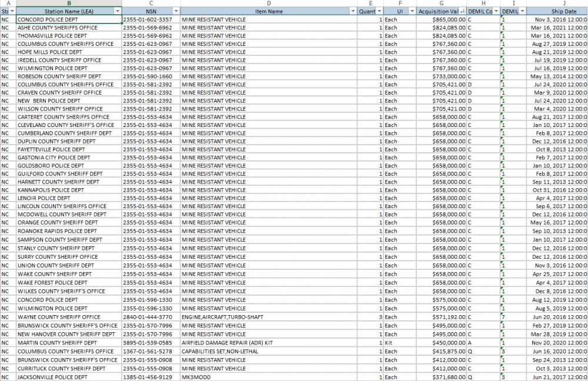This screenshot has width=588, height=381.
Task: Select the AIRFIELD DAMAGE REPAIR (ADR) KIT cell
Action: coord(269,343)
